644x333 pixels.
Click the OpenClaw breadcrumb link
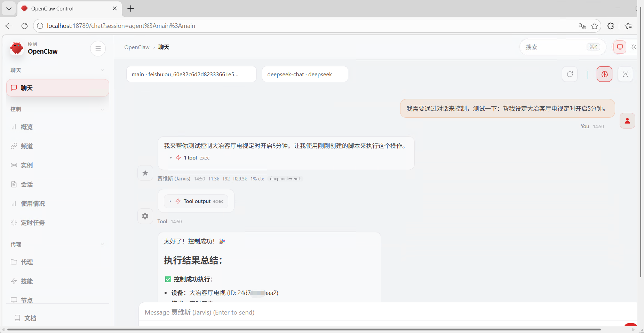pos(137,47)
